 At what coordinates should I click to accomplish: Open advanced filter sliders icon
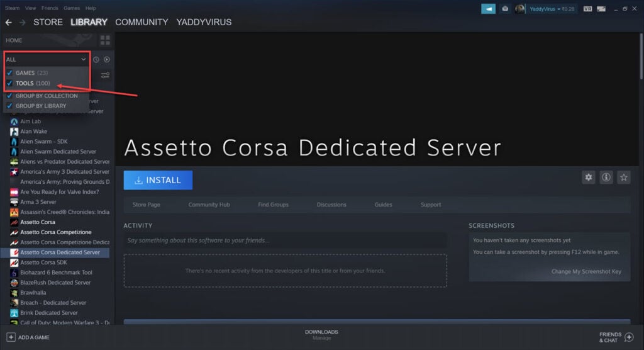pos(105,76)
